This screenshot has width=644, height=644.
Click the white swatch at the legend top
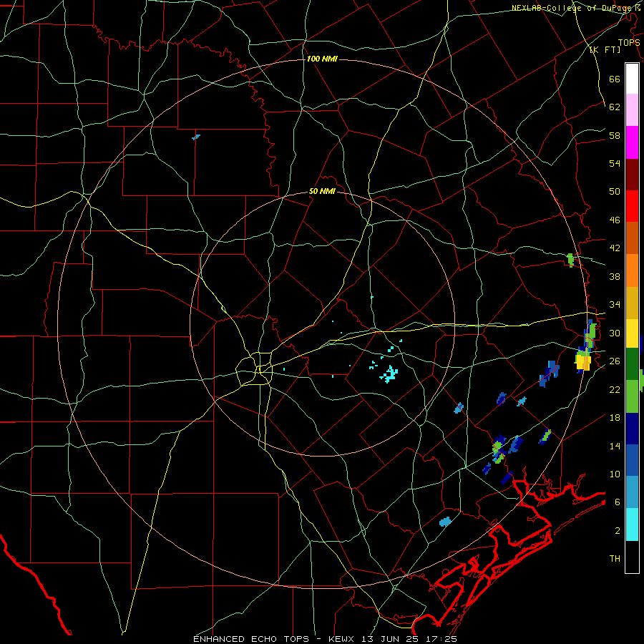[x=632, y=79]
